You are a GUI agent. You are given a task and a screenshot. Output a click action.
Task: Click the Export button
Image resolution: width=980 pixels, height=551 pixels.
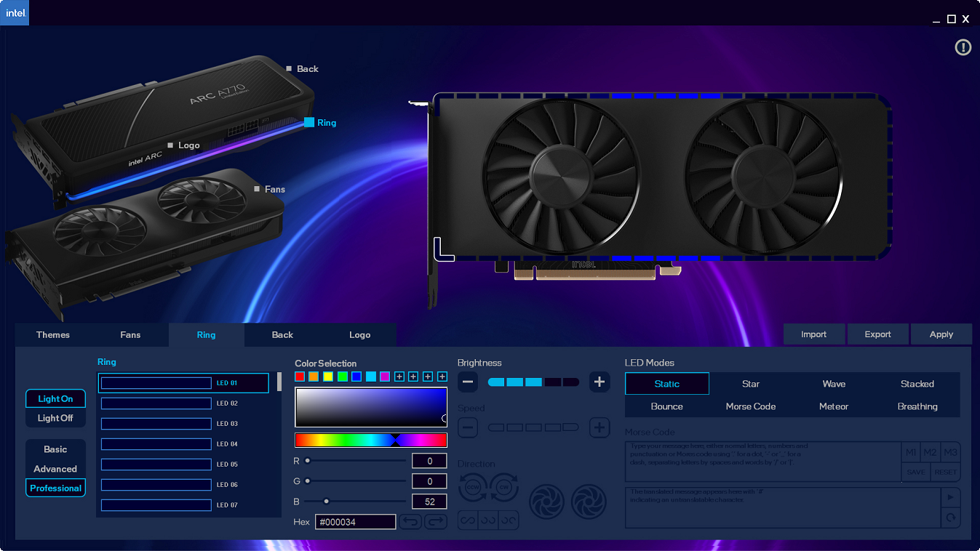click(x=878, y=334)
